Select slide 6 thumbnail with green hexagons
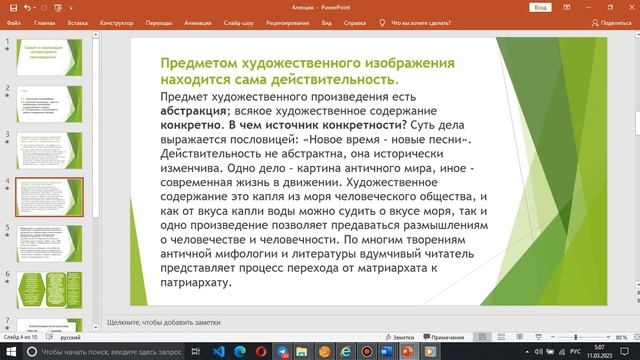 [x=49, y=290]
